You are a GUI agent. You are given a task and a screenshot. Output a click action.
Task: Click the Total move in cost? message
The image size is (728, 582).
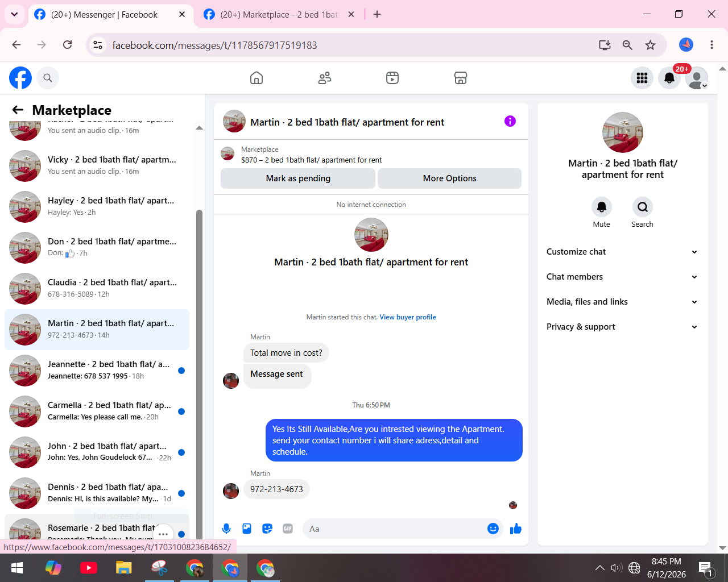pos(286,353)
